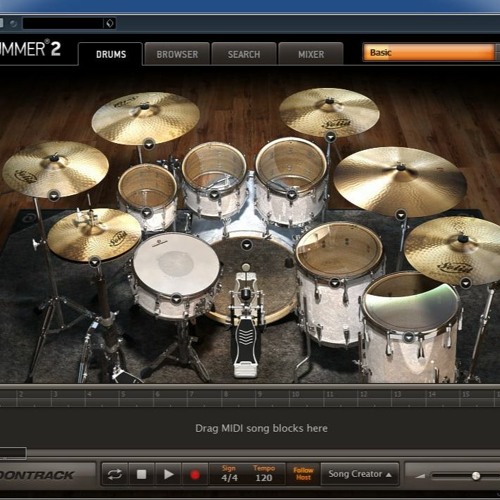Click the hi-hat foot pedal

pyautogui.click(x=128, y=376)
